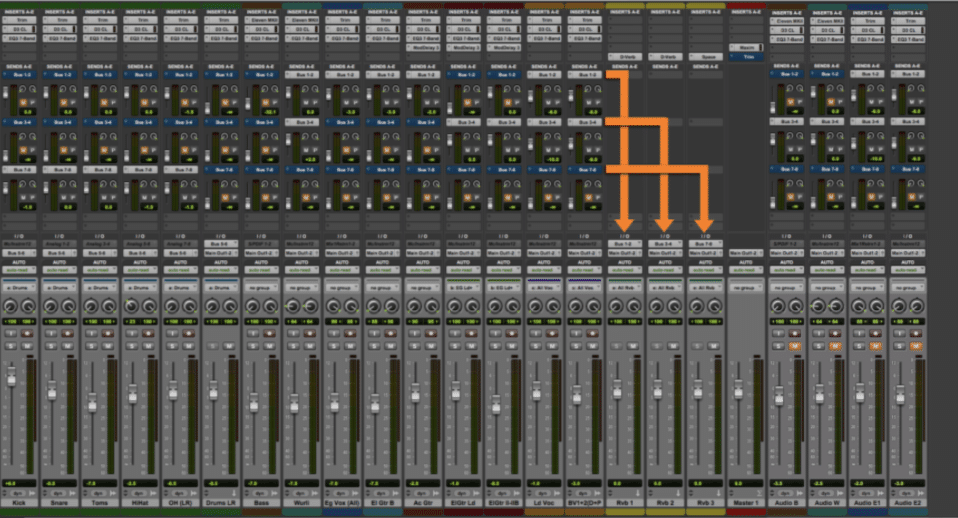This screenshot has height=518, width=958.
Task: Select the Rvb 1 track name
Action: coord(624,503)
